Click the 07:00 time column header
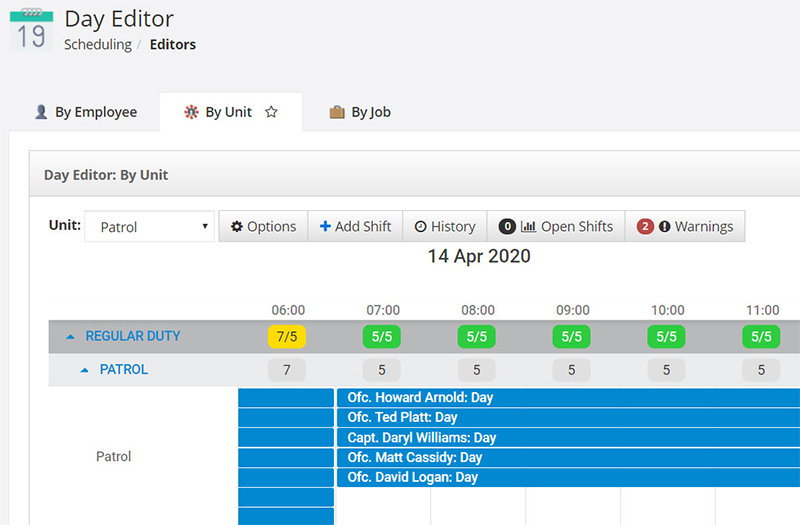800x525 pixels. (383, 310)
